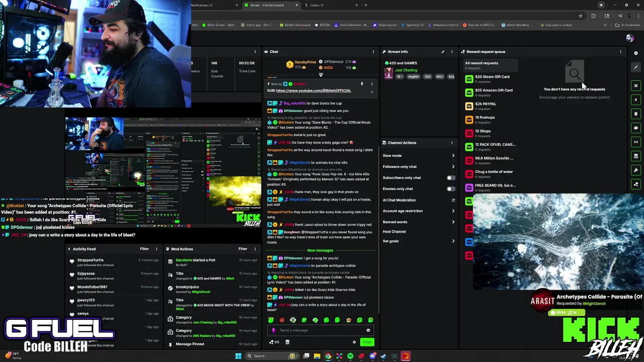Open the channel points icon below chat
Screen dimensions: 644x362
pyautogui.click(x=274, y=342)
